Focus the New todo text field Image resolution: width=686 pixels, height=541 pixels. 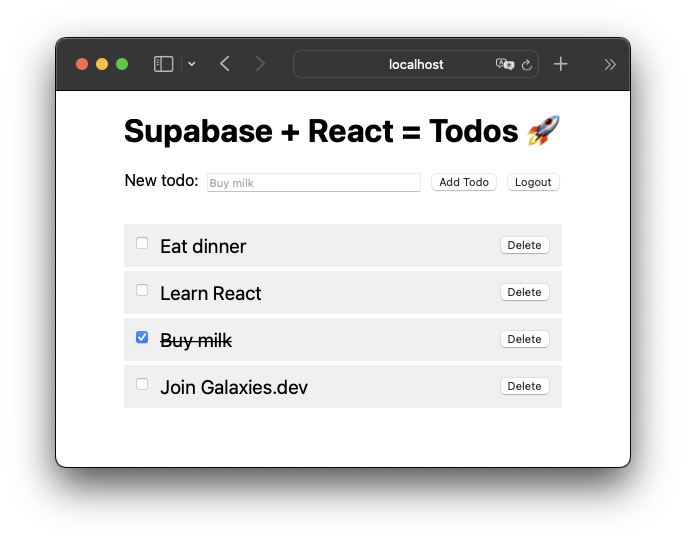tap(313, 183)
